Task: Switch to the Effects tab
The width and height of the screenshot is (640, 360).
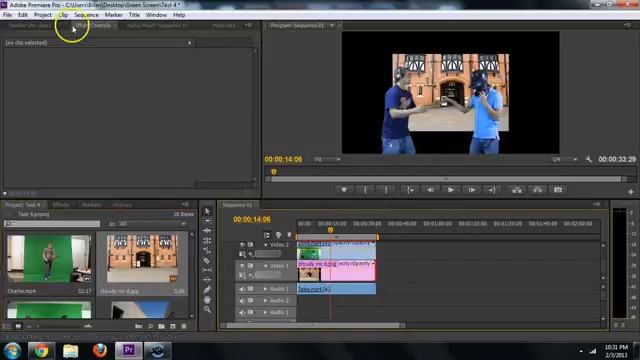Action: [x=61, y=205]
